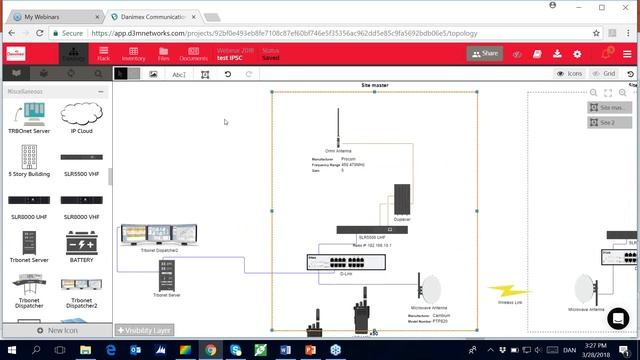Screen dimensions: 640x360
Task: Open the chat support bubble
Action: pos(618,318)
